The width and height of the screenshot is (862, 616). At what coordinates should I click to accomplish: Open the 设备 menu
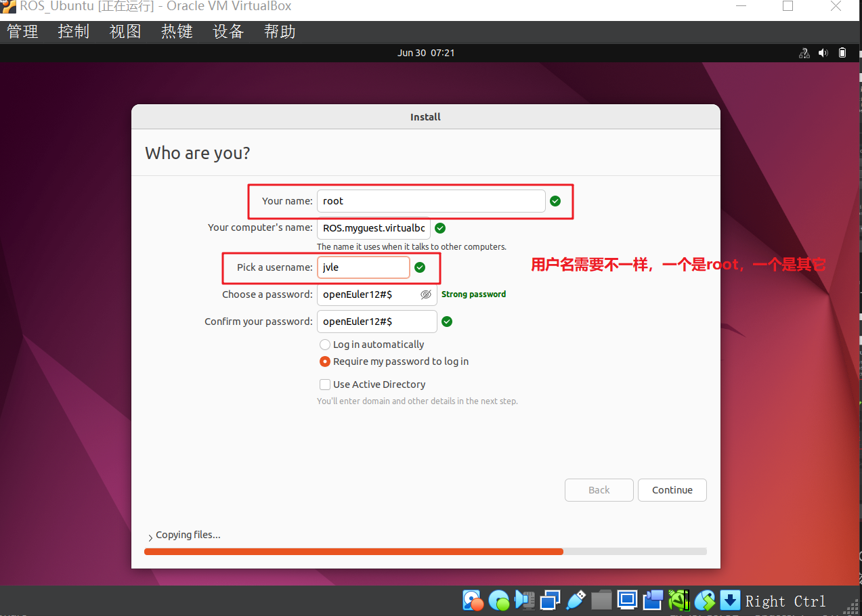point(228,32)
